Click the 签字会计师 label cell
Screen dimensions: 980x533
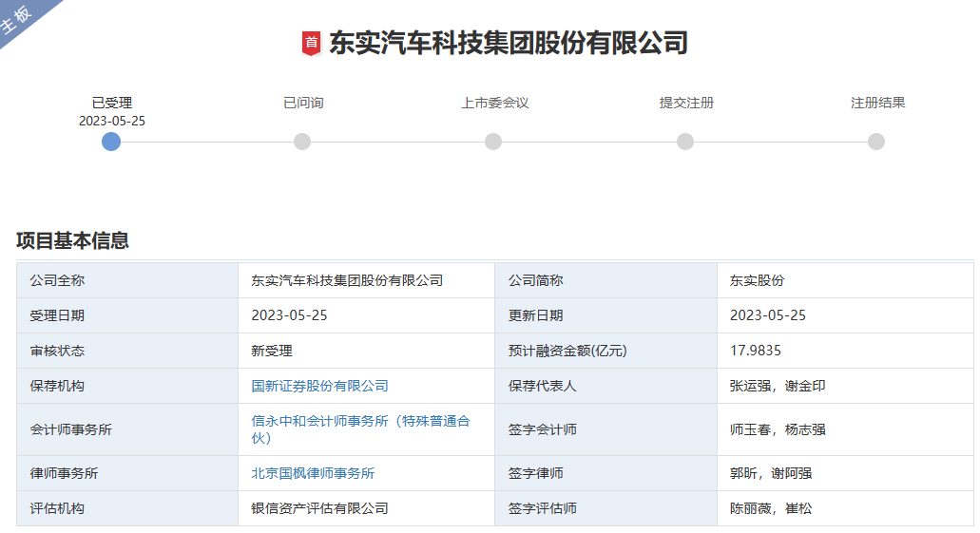tap(606, 429)
